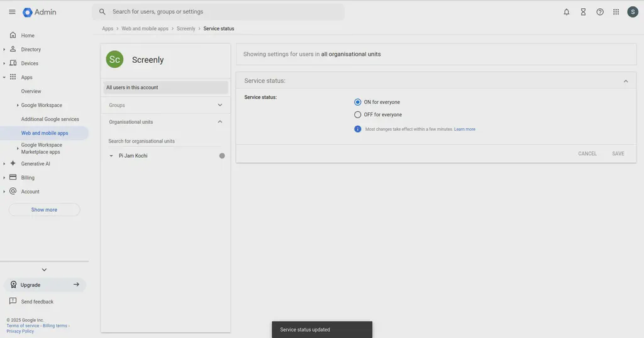
Task: Click the Directory person icon
Action: pyautogui.click(x=13, y=49)
